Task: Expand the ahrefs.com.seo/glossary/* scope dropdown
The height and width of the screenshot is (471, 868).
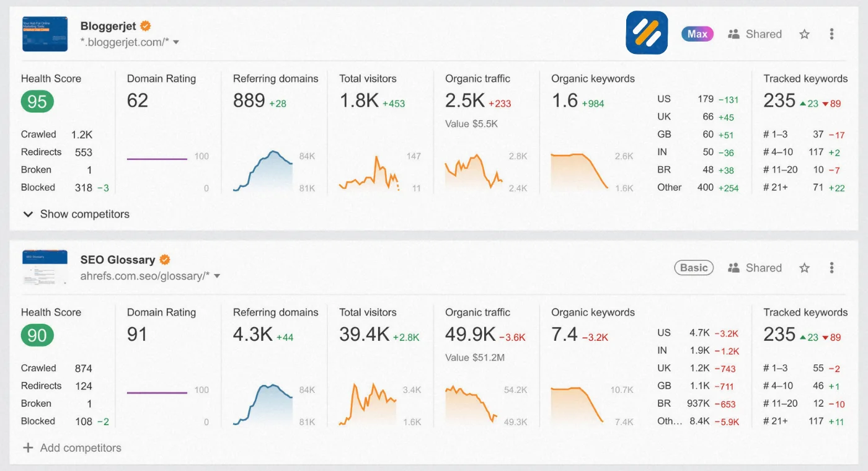Action: (217, 276)
